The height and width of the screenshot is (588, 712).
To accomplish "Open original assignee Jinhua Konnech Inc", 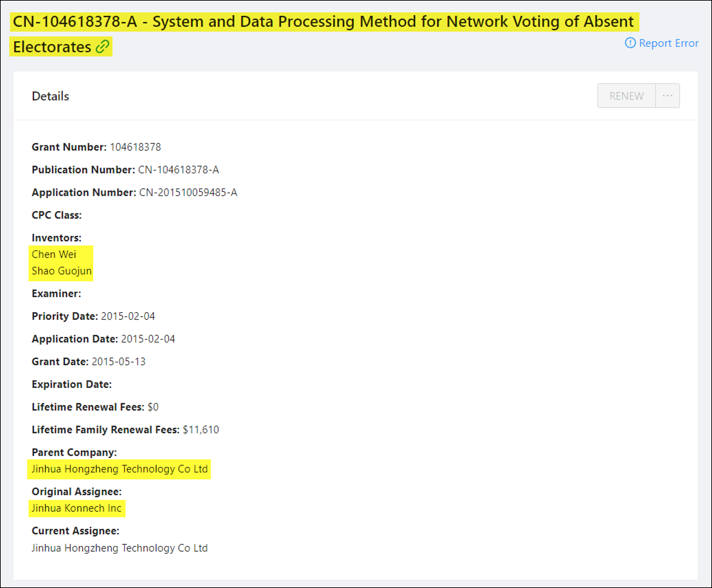I will 76,508.
